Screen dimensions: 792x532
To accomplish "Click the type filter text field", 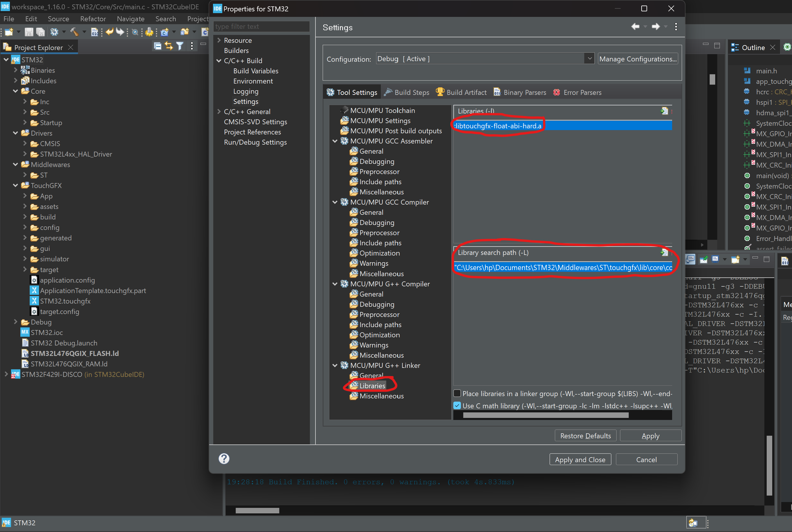I will [x=261, y=26].
